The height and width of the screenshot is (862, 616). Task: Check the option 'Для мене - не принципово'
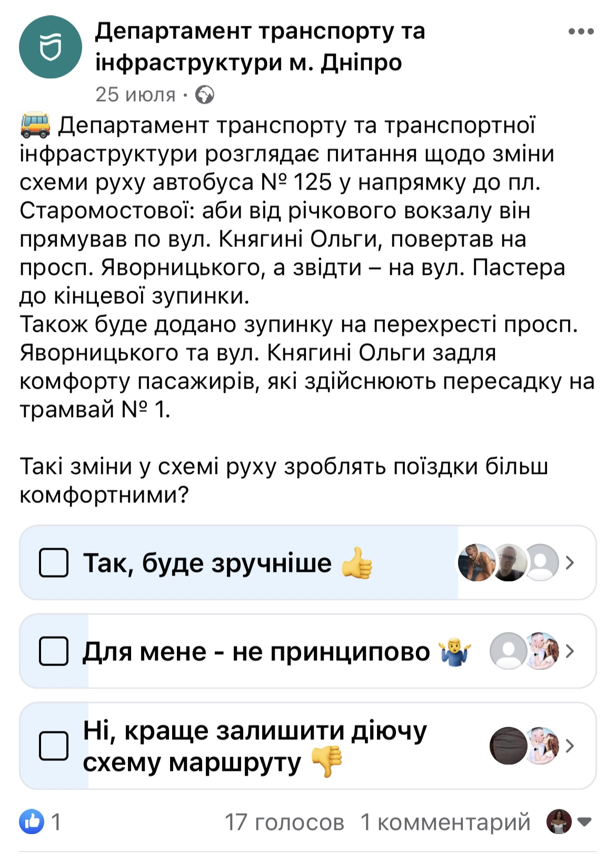54,651
